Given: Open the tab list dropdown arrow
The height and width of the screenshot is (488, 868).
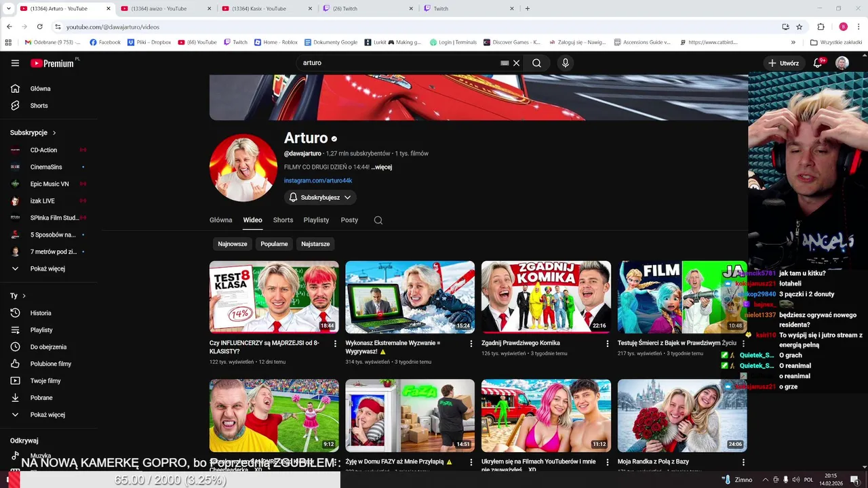Looking at the screenshot, I should pyautogui.click(x=7, y=9).
